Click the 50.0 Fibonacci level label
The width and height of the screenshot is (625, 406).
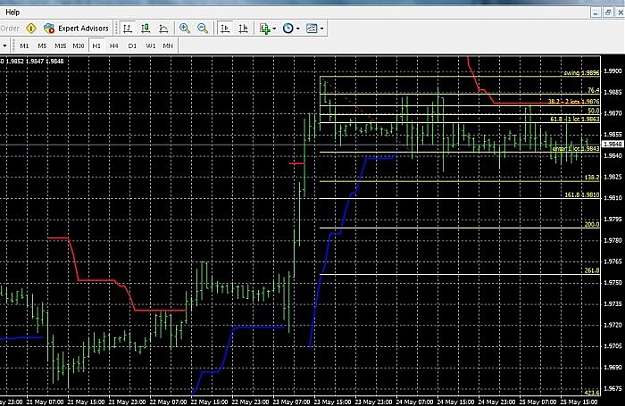pyautogui.click(x=593, y=111)
